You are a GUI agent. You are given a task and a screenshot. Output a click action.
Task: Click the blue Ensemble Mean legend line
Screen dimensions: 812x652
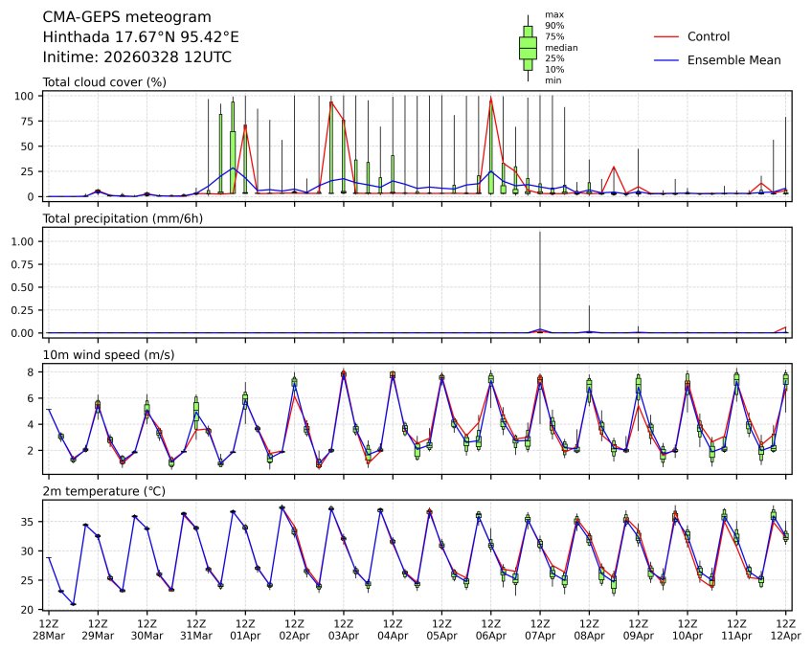click(667, 59)
